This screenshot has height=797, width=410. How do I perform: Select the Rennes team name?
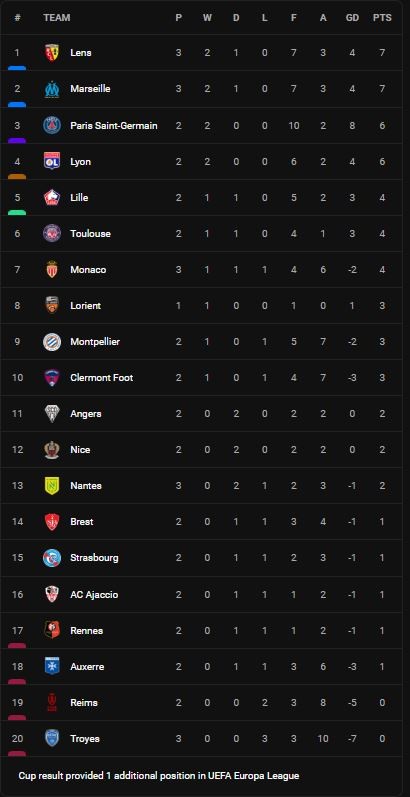[x=86, y=630]
